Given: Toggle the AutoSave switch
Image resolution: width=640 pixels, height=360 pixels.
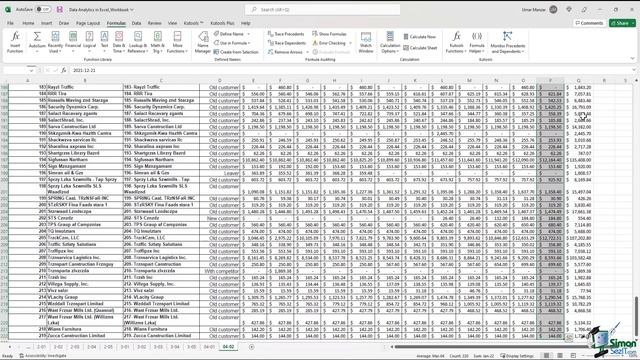Looking at the screenshot, I should (x=43, y=9).
